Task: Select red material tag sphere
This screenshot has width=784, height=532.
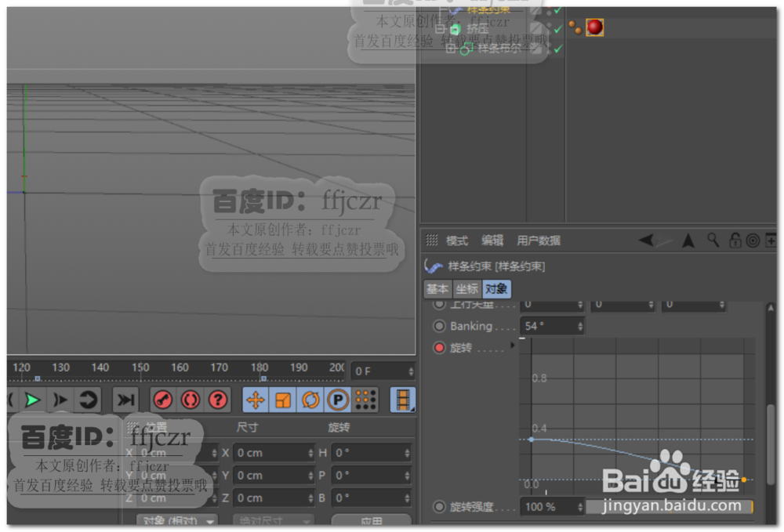Action: click(x=594, y=27)
